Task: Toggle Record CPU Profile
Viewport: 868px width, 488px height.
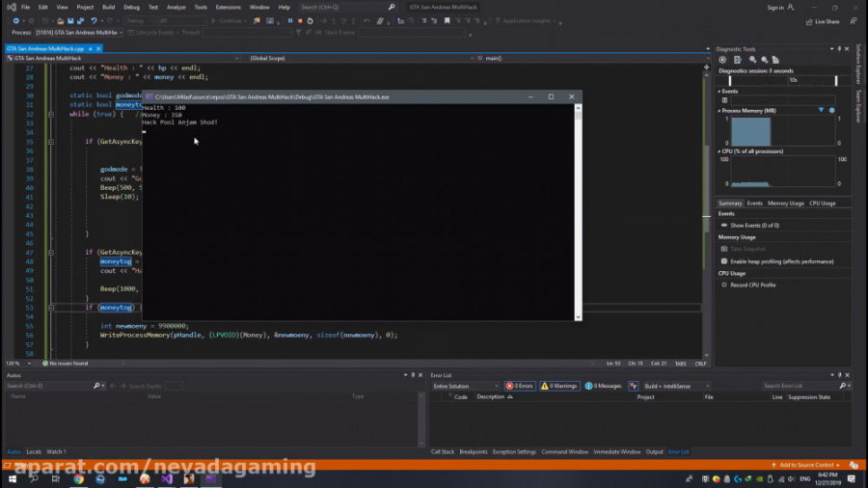Action: pos(748,285)
